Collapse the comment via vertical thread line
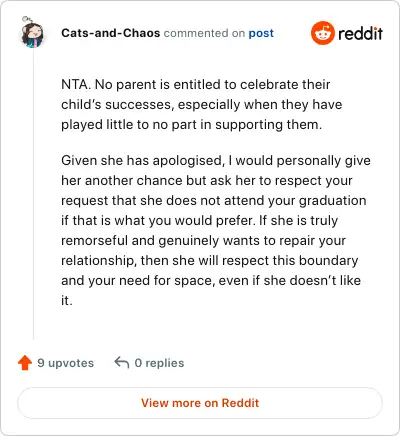Image resolution: width=400 pixels, height=436 pixels. click(33, 193)
